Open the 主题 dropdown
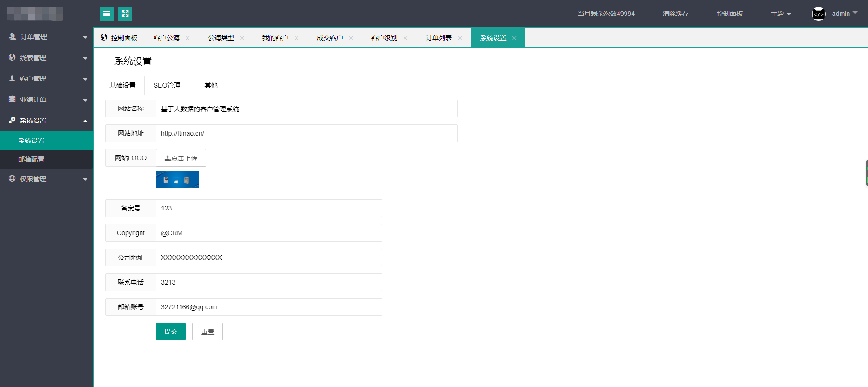 click(x=781, y=14)
